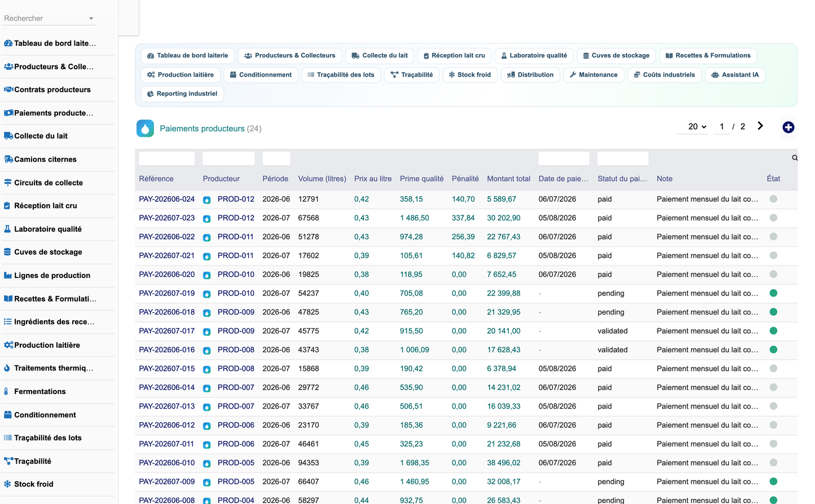This screenshot has width=815, height=504.
Task: Open the Laboratoire qualité top tab
Action: pos(534,55)
